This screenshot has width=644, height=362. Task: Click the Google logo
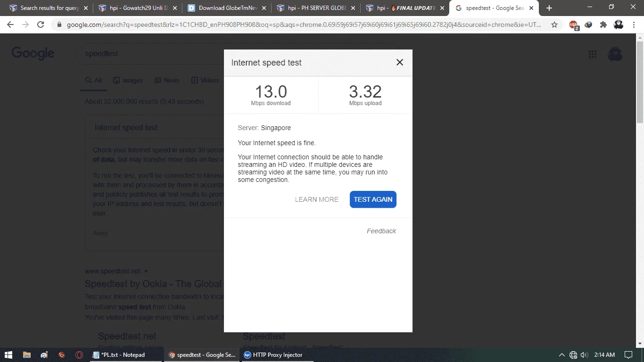33,53
